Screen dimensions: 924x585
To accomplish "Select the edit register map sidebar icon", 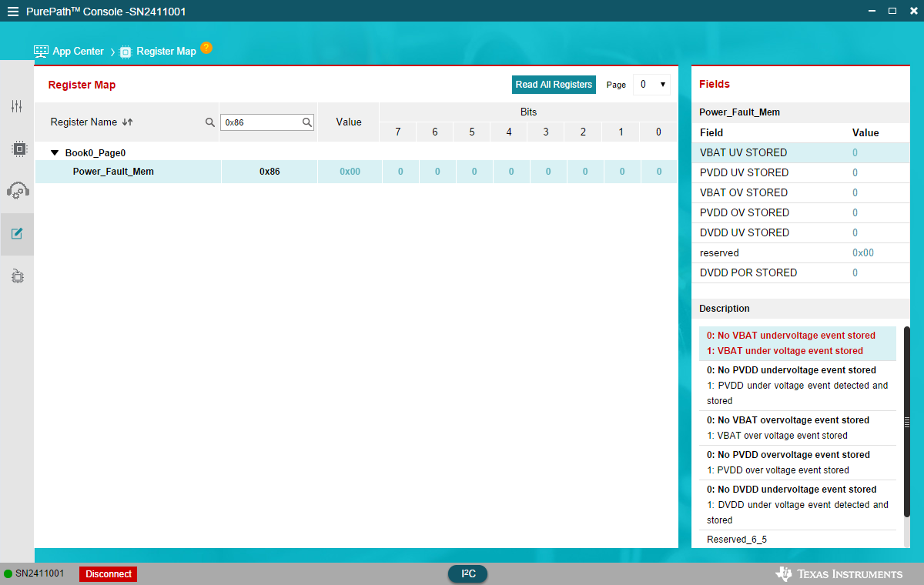I will [x=17, y=233].
